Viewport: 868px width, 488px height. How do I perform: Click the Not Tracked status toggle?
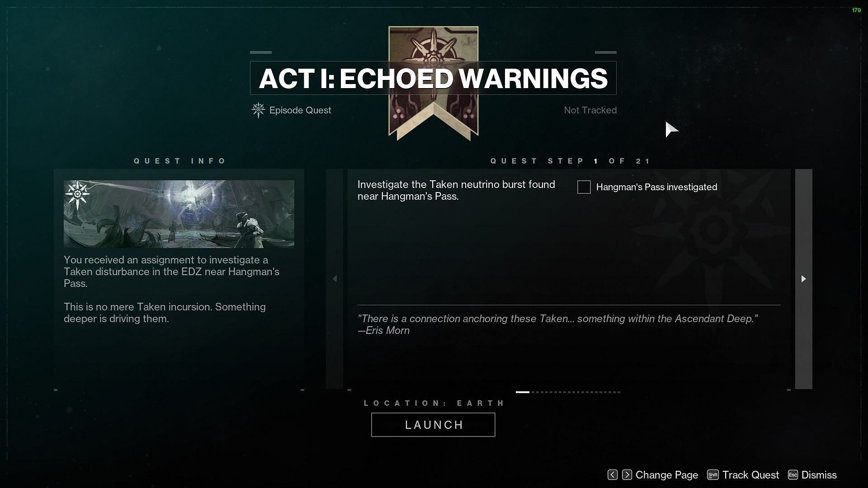pyautogui.click(x=590, y=110)
